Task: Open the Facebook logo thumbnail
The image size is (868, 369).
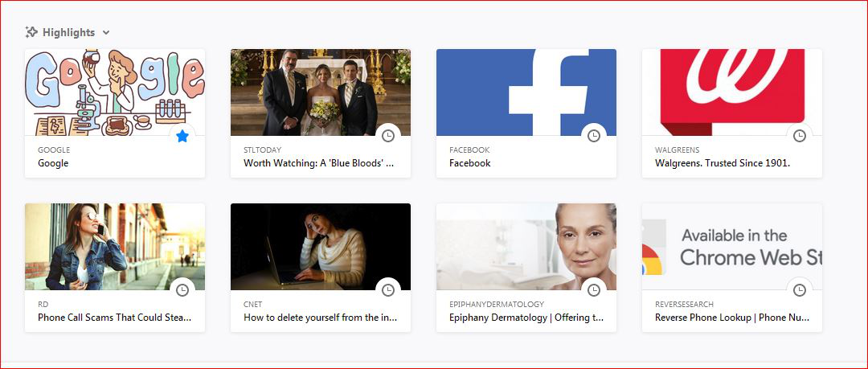Action: point(526,92)
